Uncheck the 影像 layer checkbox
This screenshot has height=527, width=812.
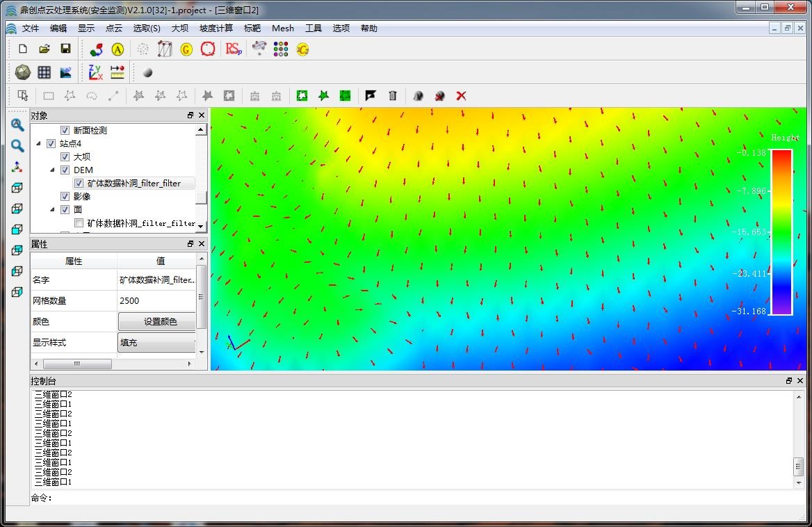(x=65, y=197)
